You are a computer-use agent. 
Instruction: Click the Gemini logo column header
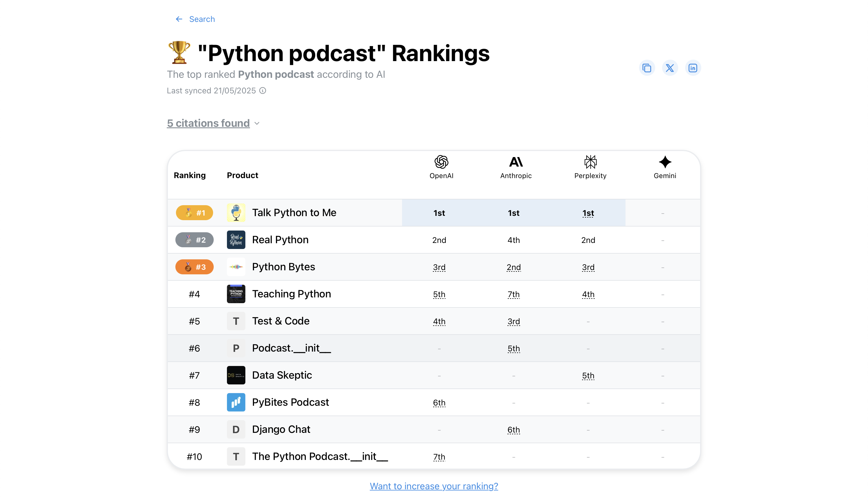(x=664, y=162)
